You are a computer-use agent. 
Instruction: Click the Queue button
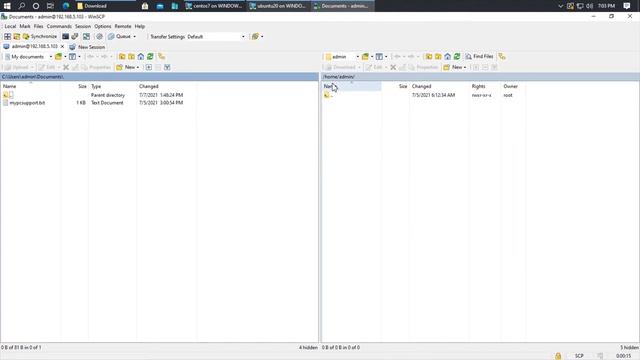[x=120, y=36]
